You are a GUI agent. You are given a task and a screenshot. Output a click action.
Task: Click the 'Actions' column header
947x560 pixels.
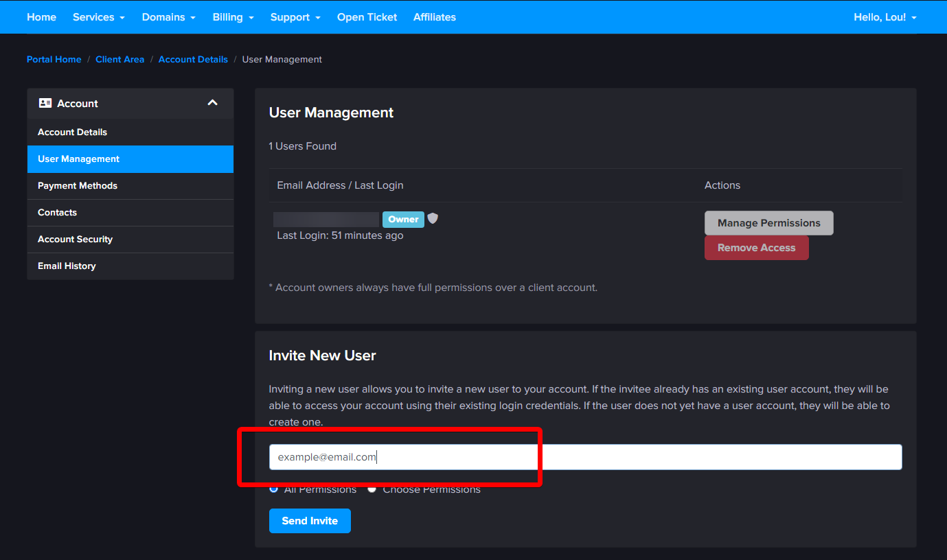pos(722,185)
